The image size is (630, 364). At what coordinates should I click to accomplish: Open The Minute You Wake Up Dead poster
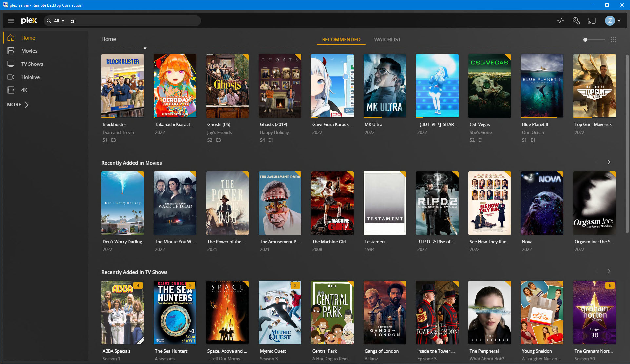[x=175, y=203]
